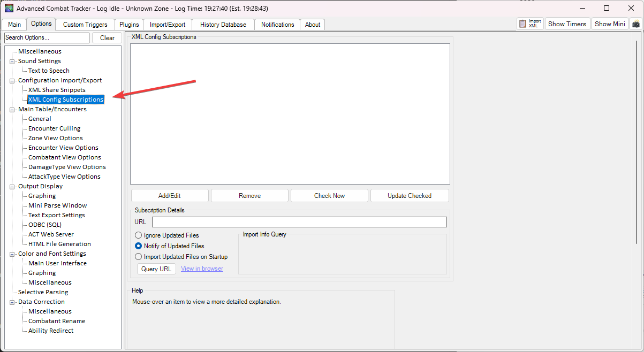Select ODBC (SQL) tree item
The height and width of the screenshot is (352, 644).
[x=45, y=225]
